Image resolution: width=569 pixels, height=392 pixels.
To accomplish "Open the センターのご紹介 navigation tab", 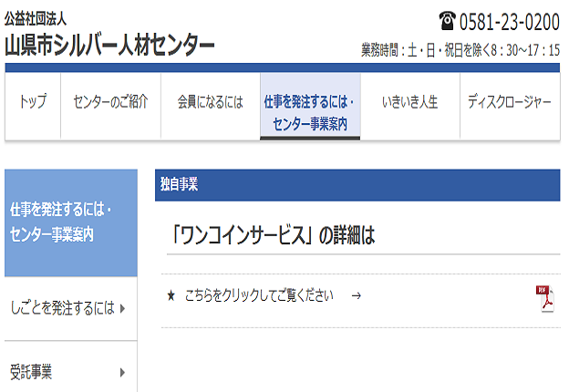I will [110, 102].
